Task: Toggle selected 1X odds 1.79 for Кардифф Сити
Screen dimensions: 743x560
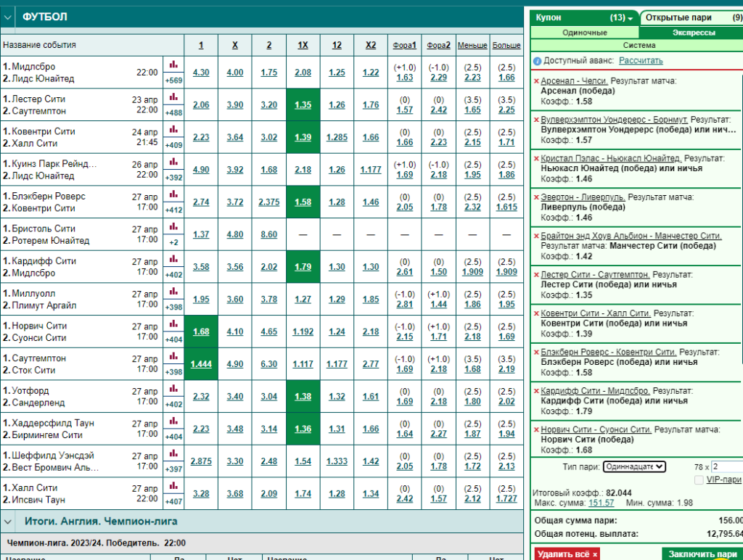Action: pyautogui.click(x=303, y=267)
